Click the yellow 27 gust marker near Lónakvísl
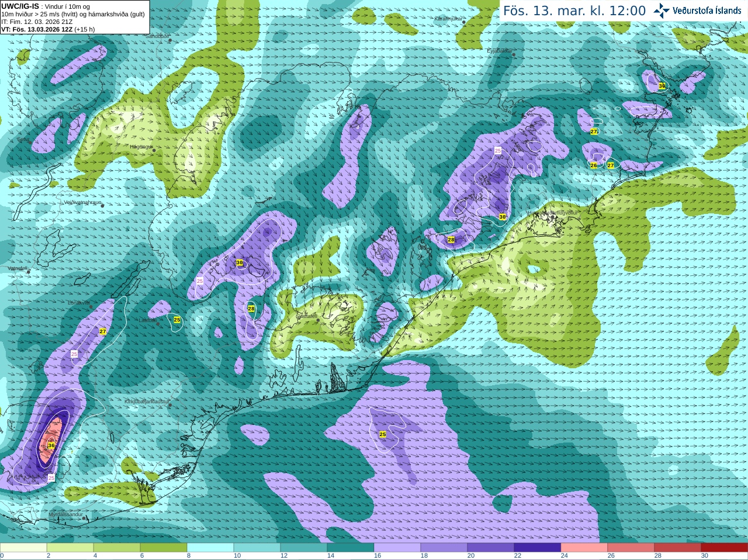This screenshot has width=748, height=560. click(103, 331)
